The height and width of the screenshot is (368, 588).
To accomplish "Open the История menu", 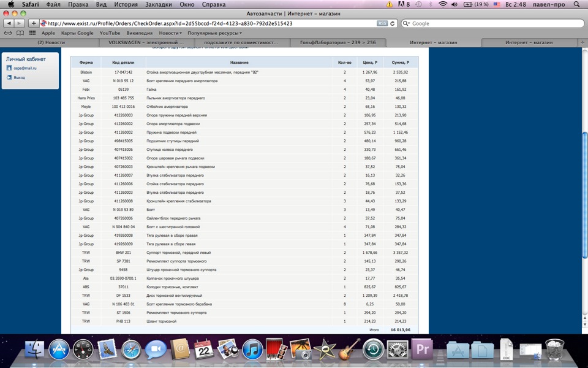I will [x=126, y=4].
